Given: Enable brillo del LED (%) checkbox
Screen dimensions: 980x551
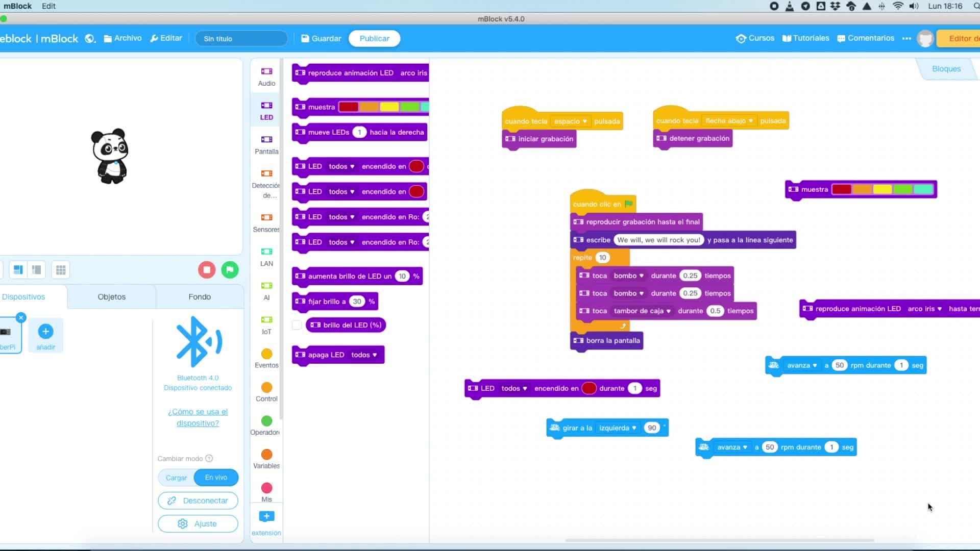Looking at the screenshot, I should click(297, 325).
